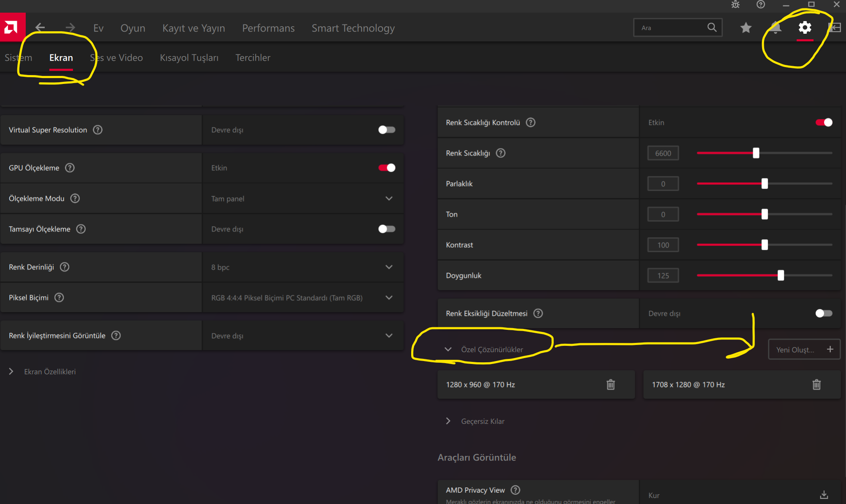Open the Renk Derinliği dropdown
The image size is (846, 504).
[388, 267]
